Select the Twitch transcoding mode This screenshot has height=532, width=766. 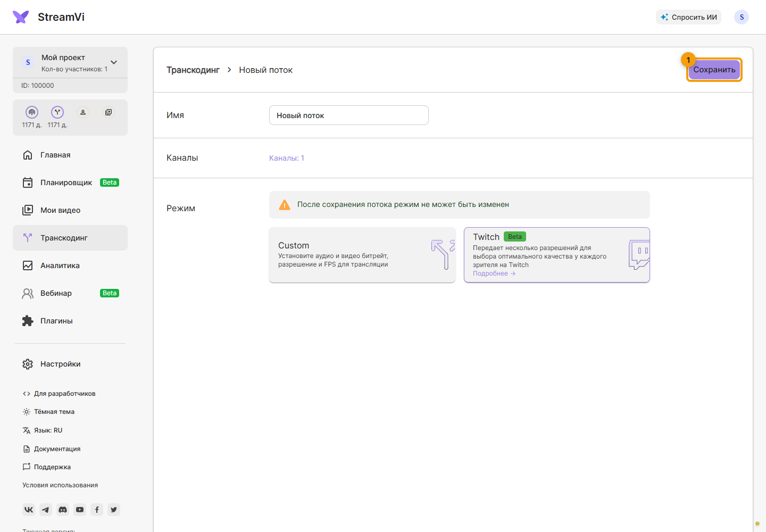pyautogui.click(x=557, y=255)
